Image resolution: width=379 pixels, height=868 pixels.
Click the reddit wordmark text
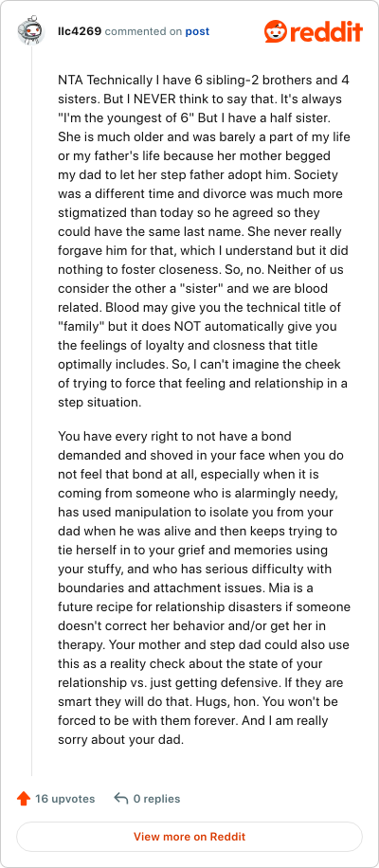(325, 31)
